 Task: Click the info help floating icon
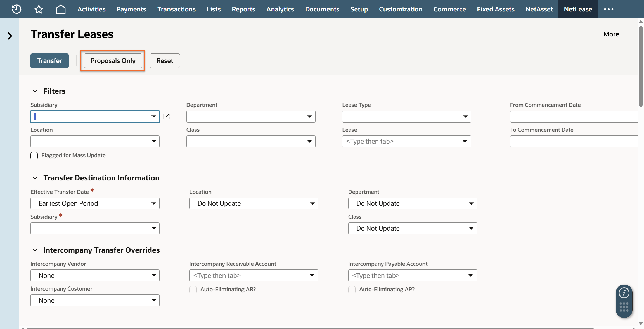[624, 293]
